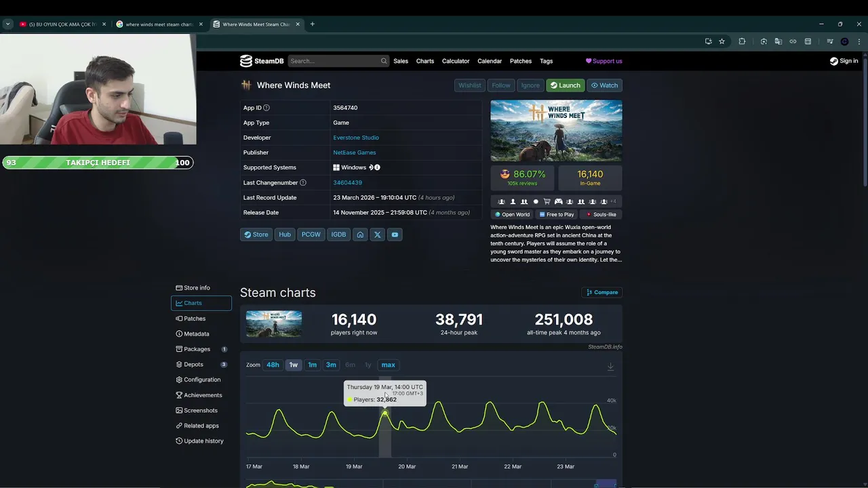Open Update history in sidebar

[x=201, y=441]
